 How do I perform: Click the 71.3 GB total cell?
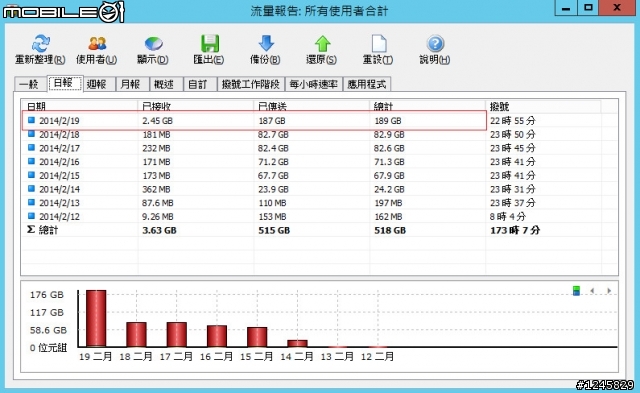[x=389, y=162]
